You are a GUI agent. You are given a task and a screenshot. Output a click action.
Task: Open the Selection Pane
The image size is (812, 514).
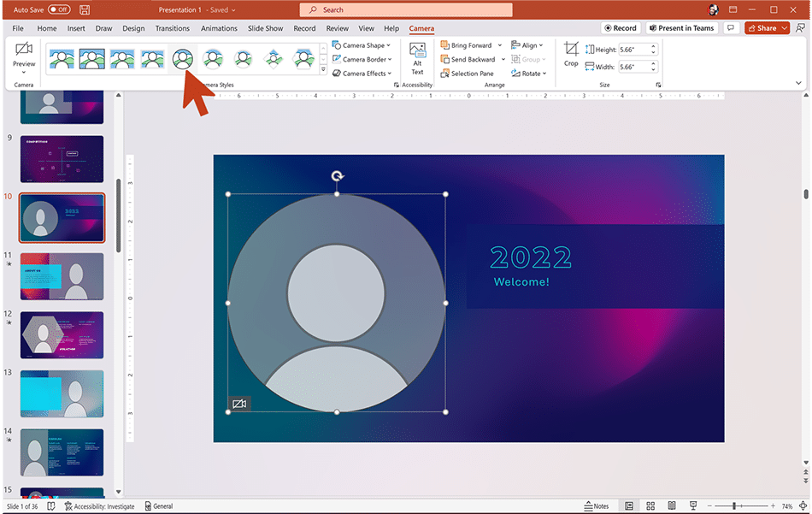click(x=467, y=74)
